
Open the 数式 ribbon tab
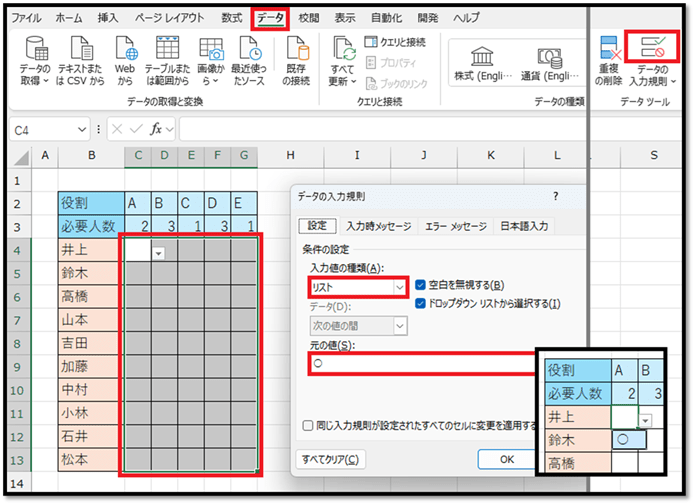[x=231, y=18]
